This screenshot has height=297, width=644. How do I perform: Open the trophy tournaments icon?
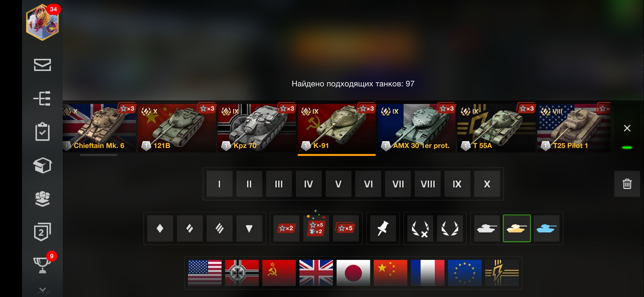(42, 265)
